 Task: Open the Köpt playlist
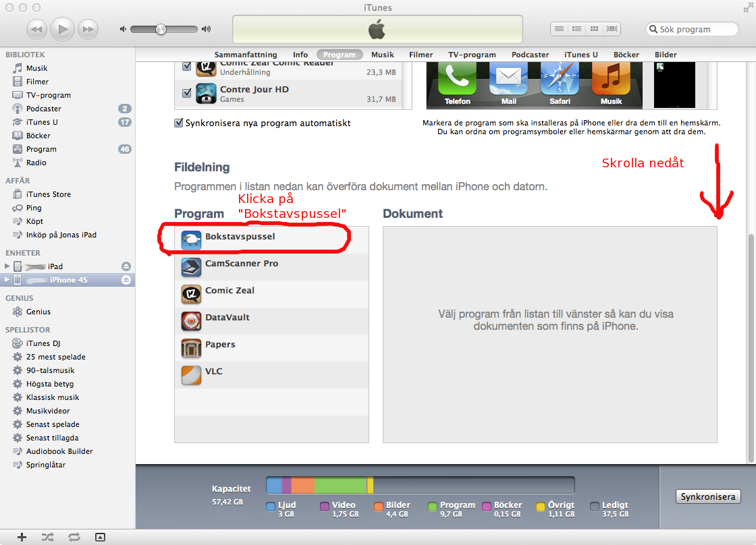[67, 221]
